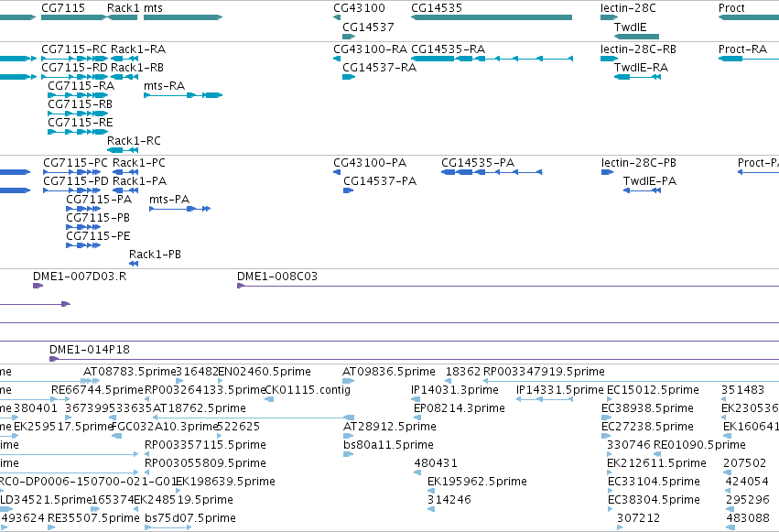Click transcript Proct-RA

[x=742, y=49]
